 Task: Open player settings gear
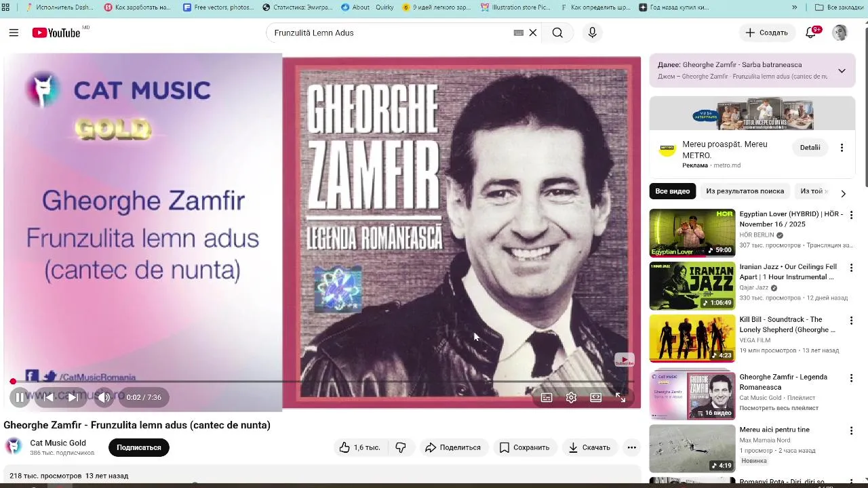(x=571, y=398)
